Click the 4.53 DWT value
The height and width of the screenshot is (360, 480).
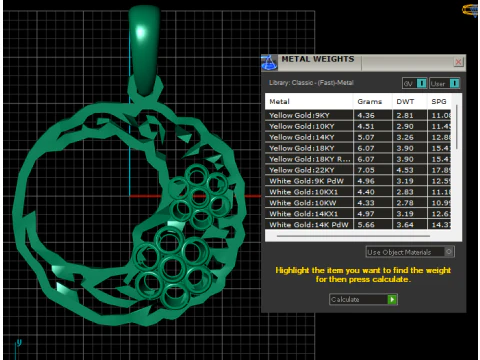pyautogui.click(x=405, y=170)
